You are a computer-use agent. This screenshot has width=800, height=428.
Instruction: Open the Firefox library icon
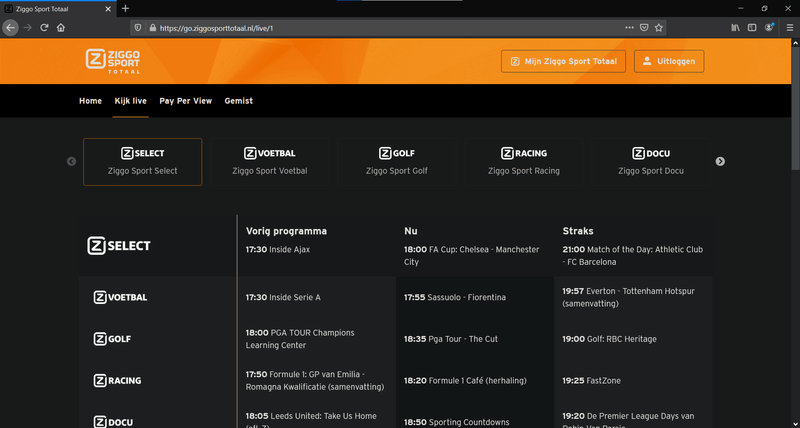click(x=735, y=28)
